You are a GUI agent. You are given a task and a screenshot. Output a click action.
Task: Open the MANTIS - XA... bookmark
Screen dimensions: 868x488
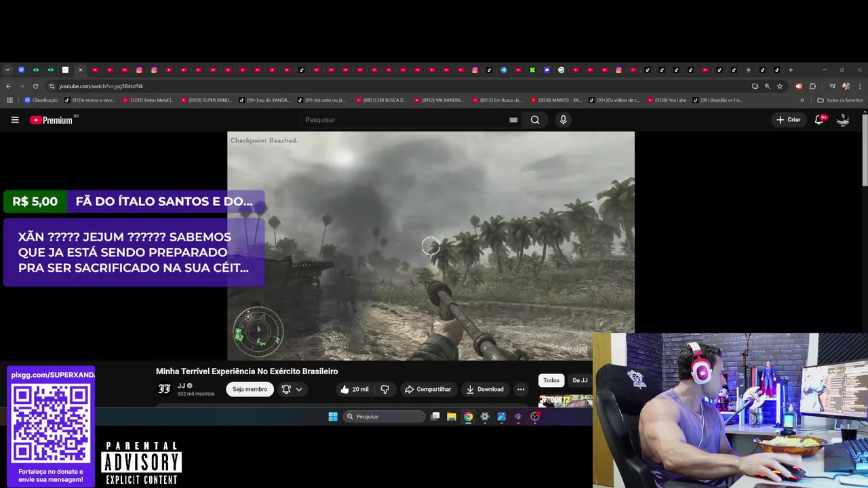click(556, 100)
